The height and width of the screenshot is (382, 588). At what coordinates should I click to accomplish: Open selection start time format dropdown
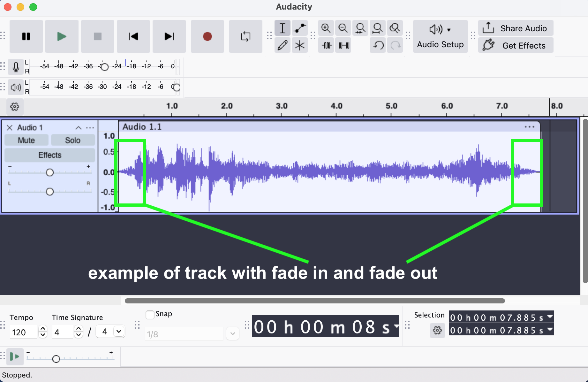[550, 317]
